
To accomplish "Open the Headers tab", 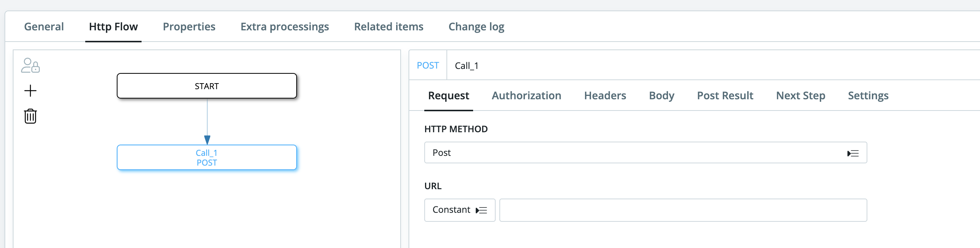I will [x=605, y=96].
